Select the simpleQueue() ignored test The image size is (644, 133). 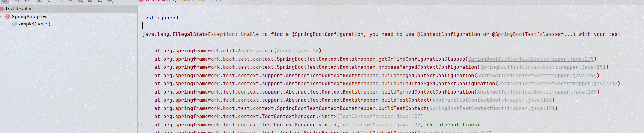34,24
